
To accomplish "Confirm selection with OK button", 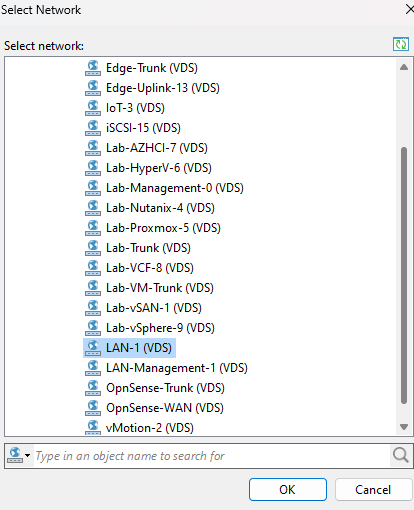I will pyautogui.click(x=288, y=490).
